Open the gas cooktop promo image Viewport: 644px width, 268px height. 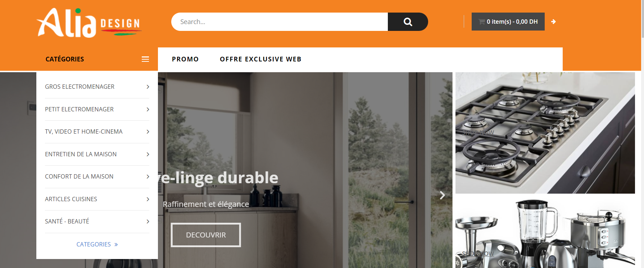tap(545, 133)
